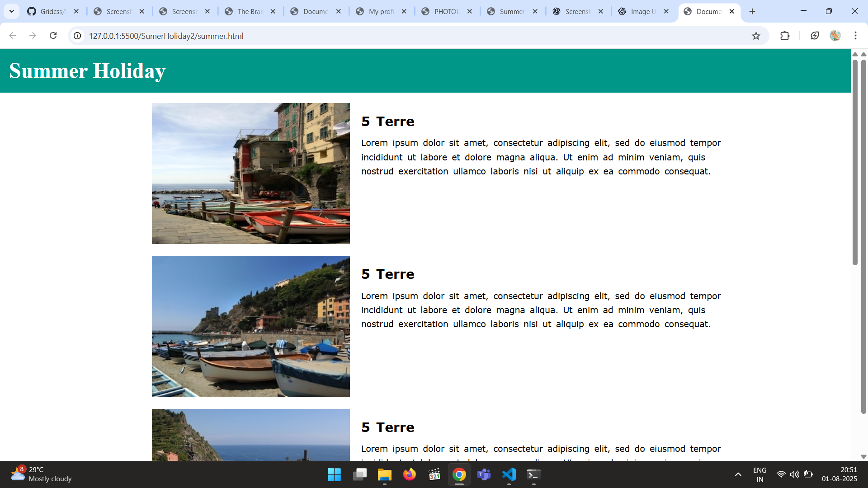The image size is (868, 488).
Task: Go back to previous page
Action: click(13, 36)
